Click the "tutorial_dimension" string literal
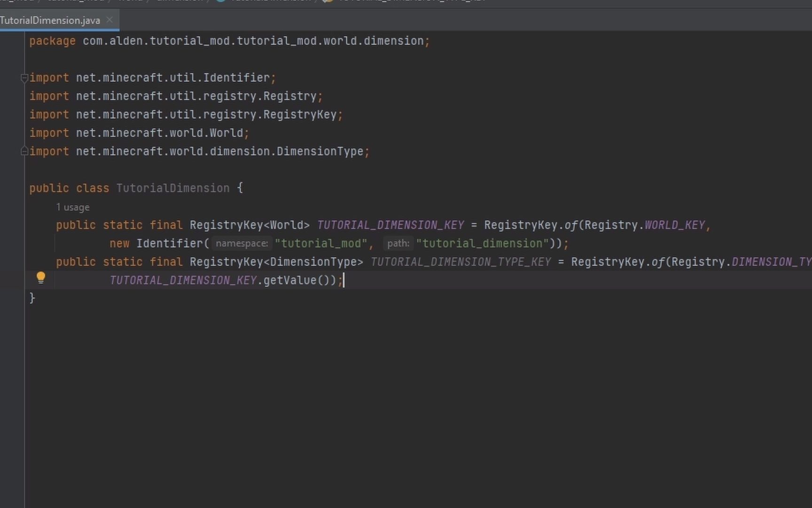This screenshot has height=508, width=812. coord(483,244)
